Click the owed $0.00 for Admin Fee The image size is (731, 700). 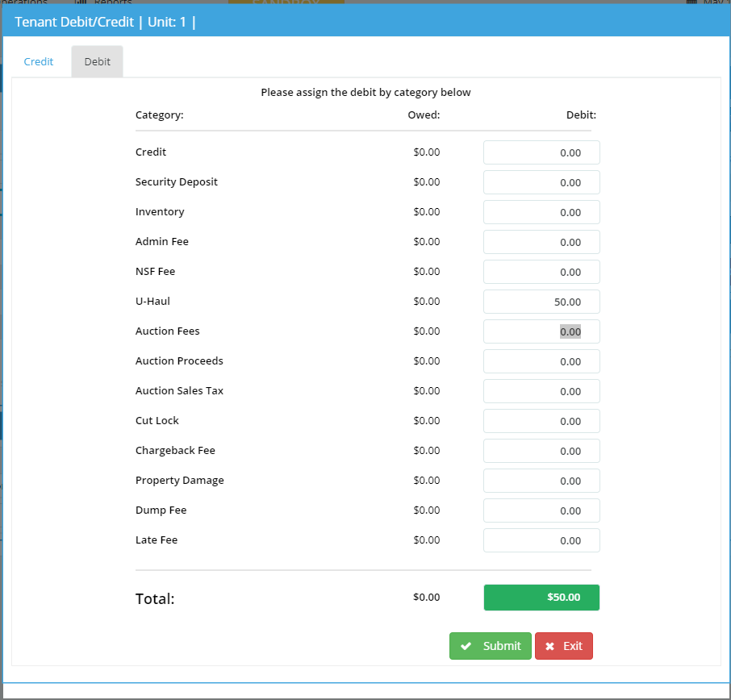point(426,241)
